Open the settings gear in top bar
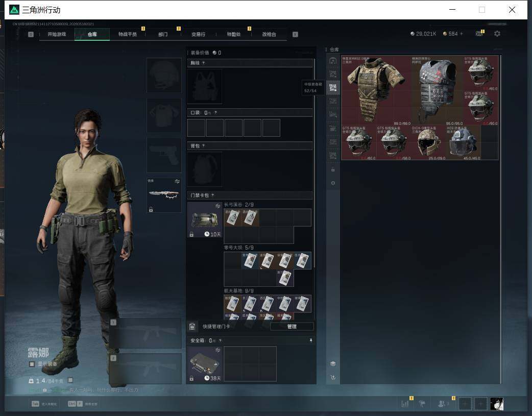 point(497,34)
